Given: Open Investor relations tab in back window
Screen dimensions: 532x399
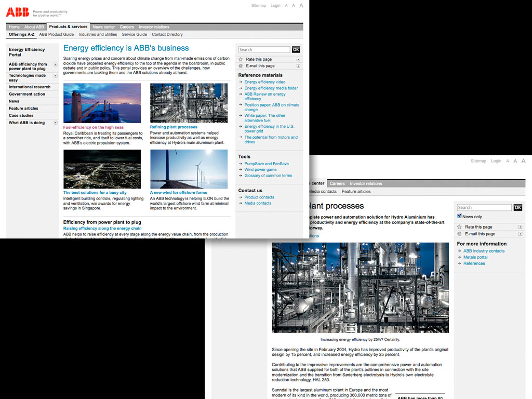Looking at the screenshot, I should (366, 183).
